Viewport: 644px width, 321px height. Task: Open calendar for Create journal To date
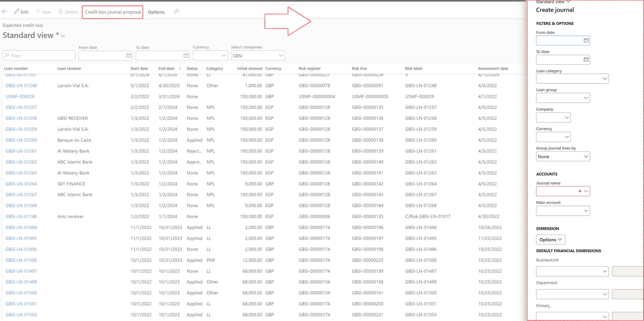(x=586, y=60)
